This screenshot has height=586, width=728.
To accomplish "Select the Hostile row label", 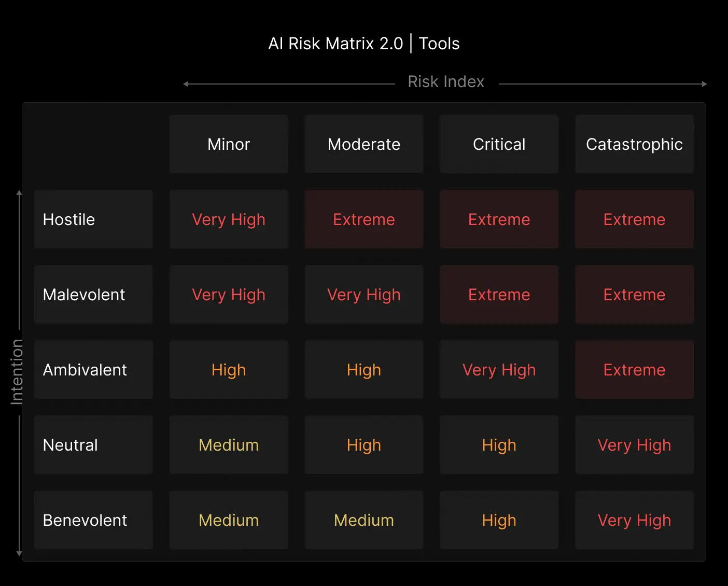I will click(x=93, y=219).
